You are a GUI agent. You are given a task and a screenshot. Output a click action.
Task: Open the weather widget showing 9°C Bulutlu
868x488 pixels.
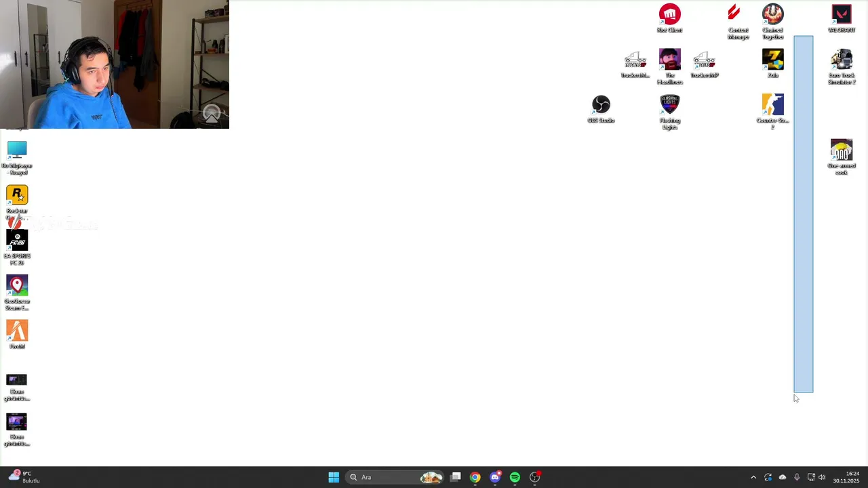click(24, 477)
